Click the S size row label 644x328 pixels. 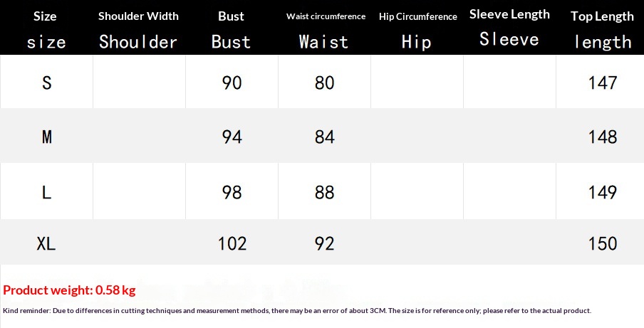coord(47,83)
